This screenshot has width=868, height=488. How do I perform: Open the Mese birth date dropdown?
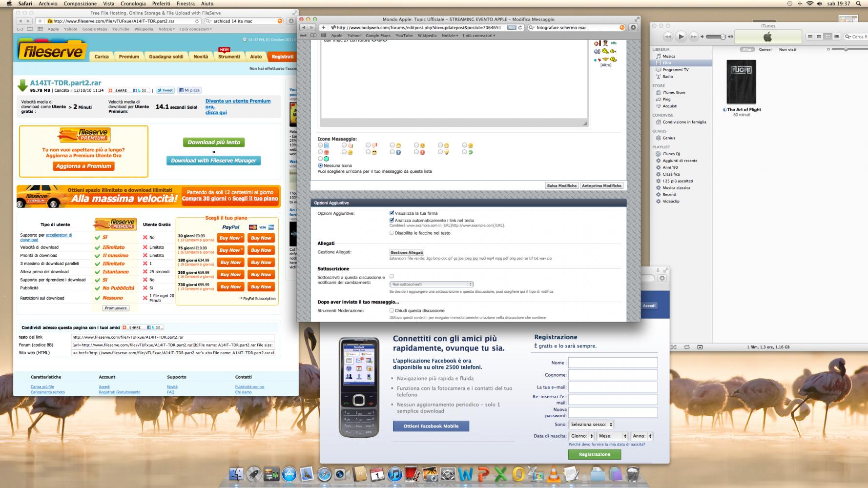pyautogui.click(x=612, y=436)
